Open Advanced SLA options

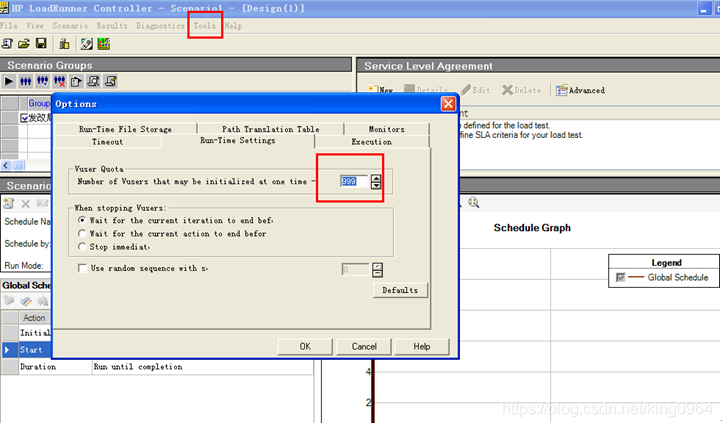[x=580, y=90]
